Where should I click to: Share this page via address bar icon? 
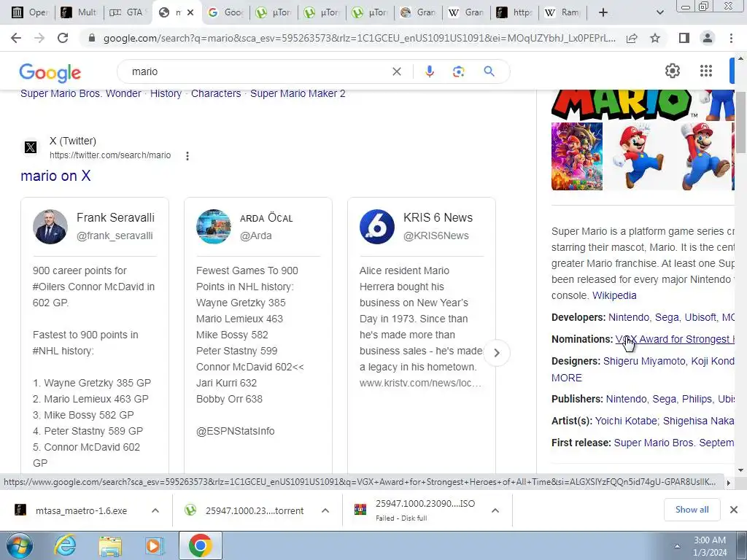tap(632, 38)
